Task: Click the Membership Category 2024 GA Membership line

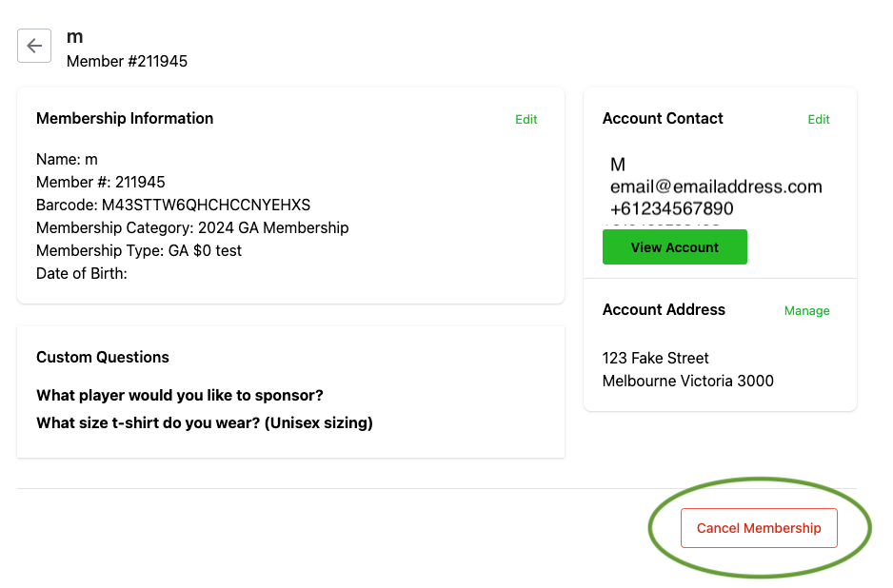Action: (x=192, y=227)
